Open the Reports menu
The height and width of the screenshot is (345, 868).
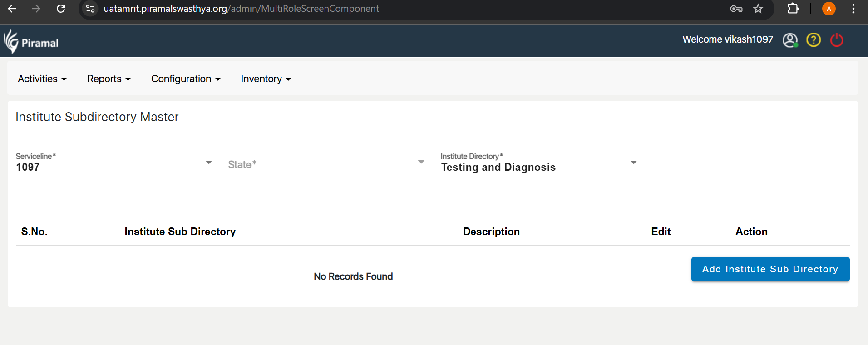click(x=108, y=79)
